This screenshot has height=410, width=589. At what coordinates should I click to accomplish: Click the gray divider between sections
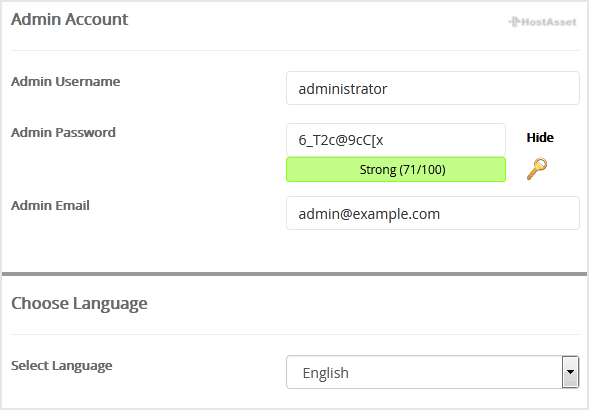[x=294, y=274]
